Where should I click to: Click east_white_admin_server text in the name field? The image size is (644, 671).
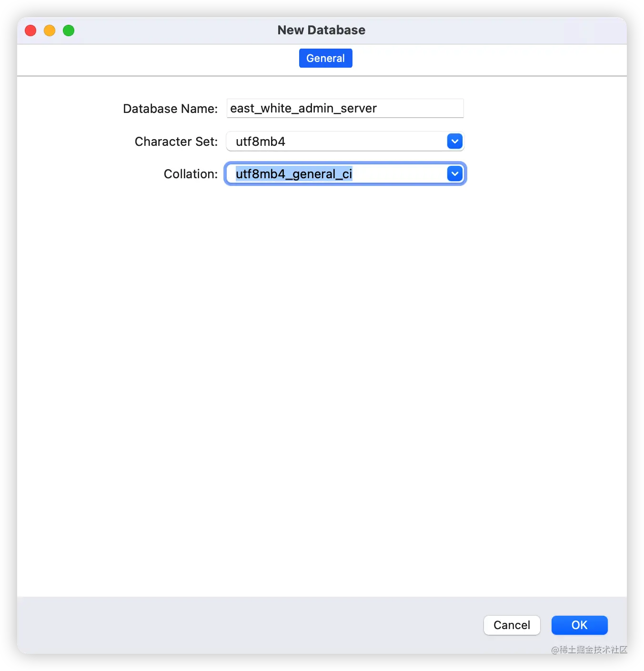click(303, 108)
